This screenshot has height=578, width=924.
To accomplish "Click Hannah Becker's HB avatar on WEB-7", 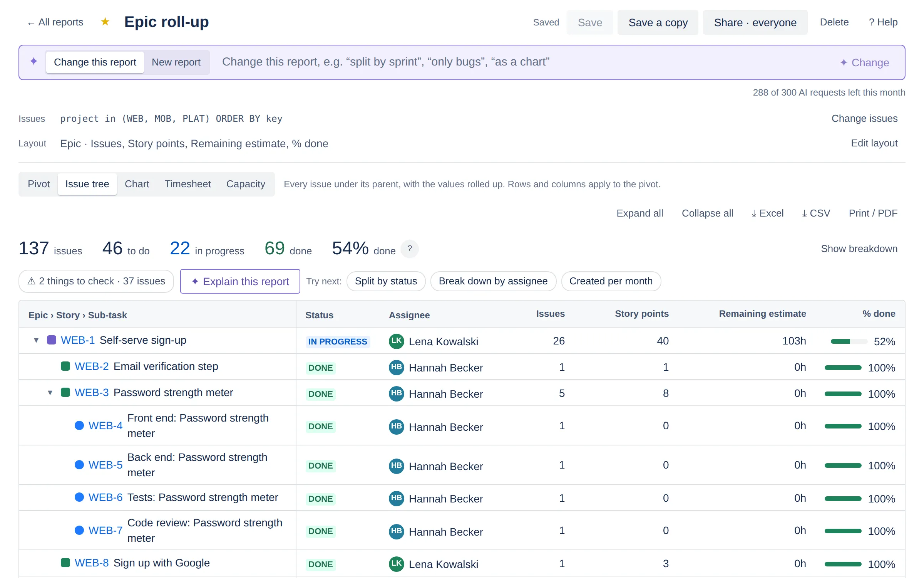I will point(396,531).
